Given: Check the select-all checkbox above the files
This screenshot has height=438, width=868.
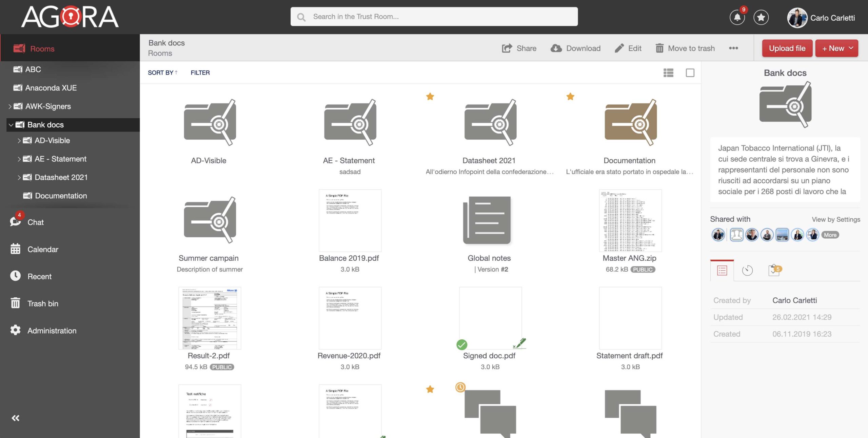Looking at the screenshot, I should click(690, 73).
